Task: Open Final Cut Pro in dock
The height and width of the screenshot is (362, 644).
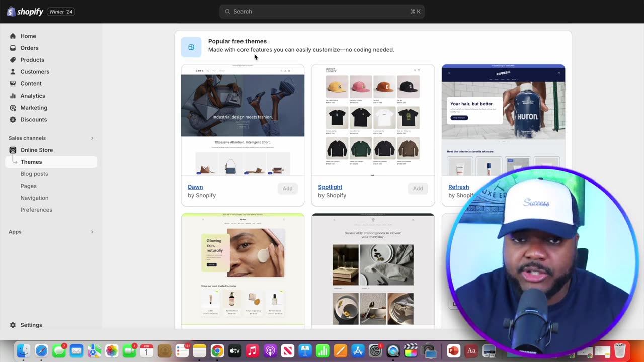Action: coord(411,350)
